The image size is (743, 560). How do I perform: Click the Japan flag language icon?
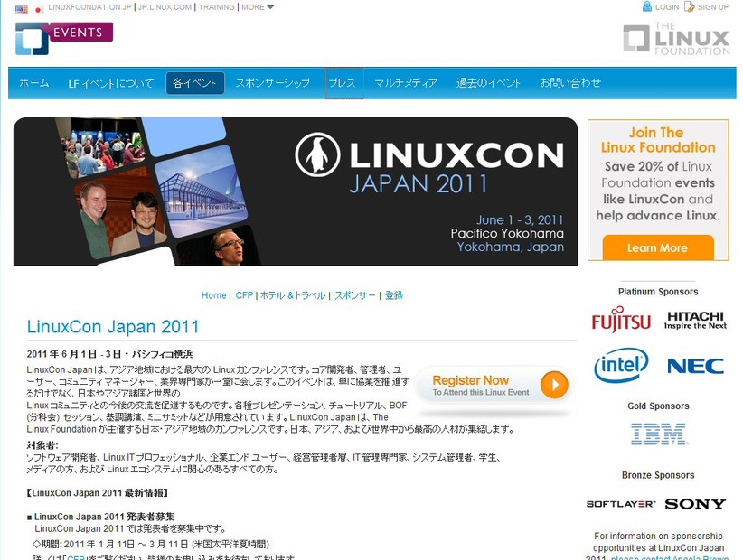[x=38, y=9]
